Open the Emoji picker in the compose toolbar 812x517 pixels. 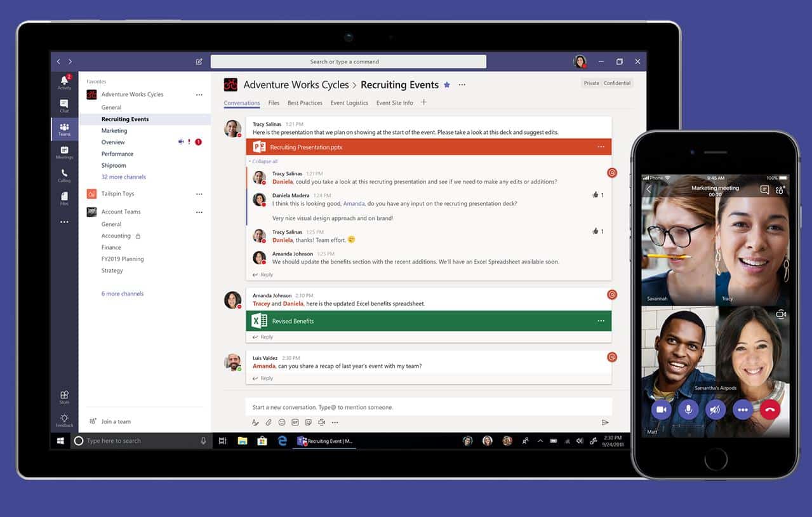point(282,422)
